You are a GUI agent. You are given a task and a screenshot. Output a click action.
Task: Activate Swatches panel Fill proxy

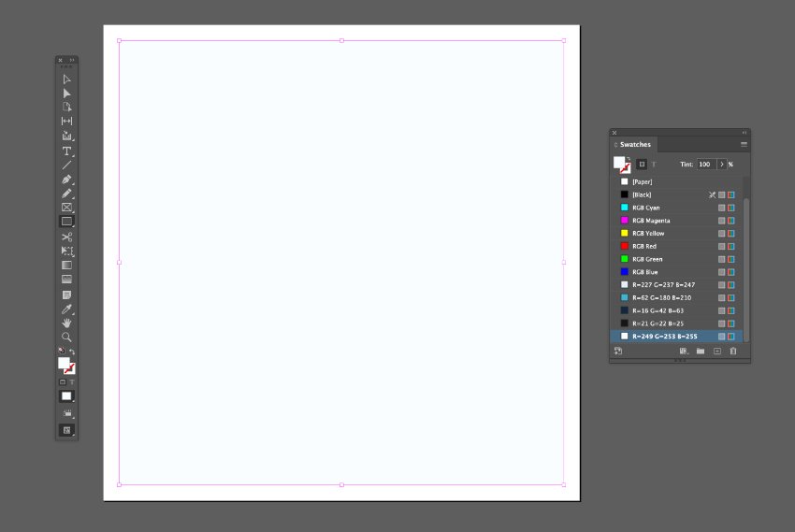tap(618, 162)
